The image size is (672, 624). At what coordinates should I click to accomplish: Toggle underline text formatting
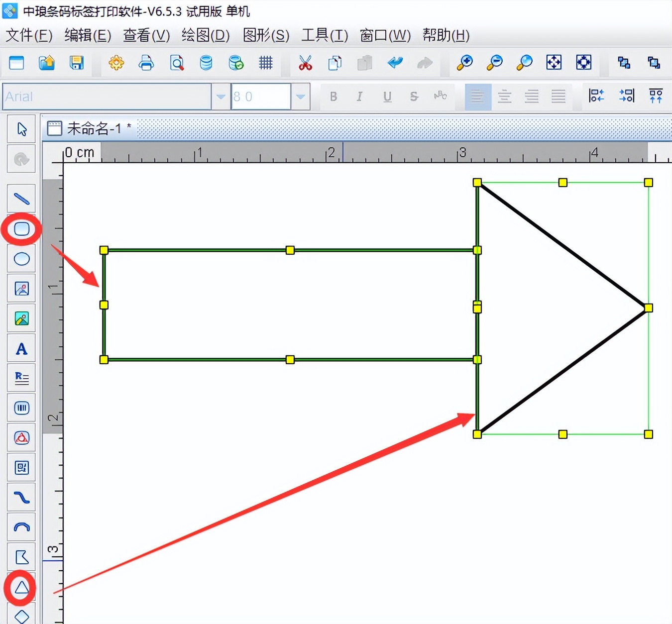(x=387, y=97)
